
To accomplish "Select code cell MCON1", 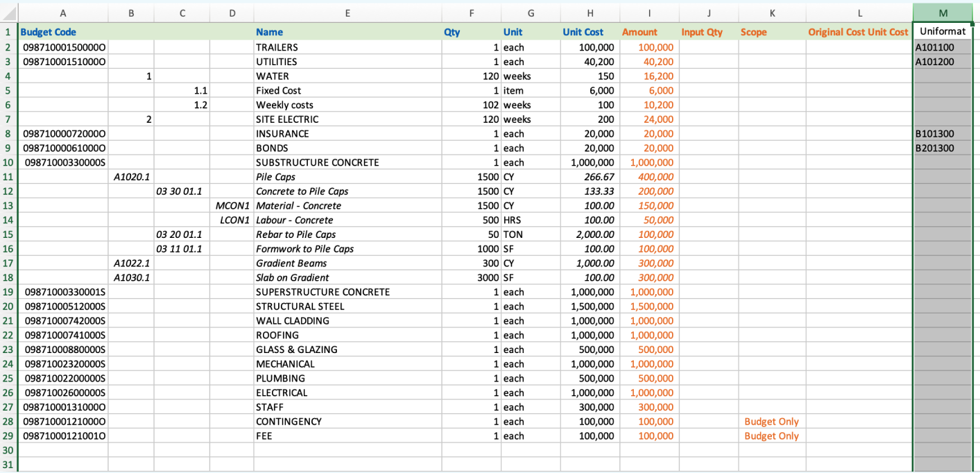I will [x=232, y=206].
